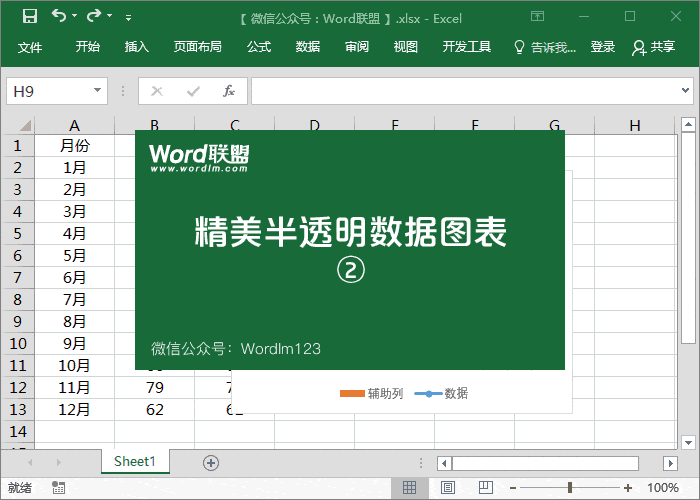Click the 告诉我 lightbulb search box
This screenshot has width=700, height=500.
[x=545, y=47]
